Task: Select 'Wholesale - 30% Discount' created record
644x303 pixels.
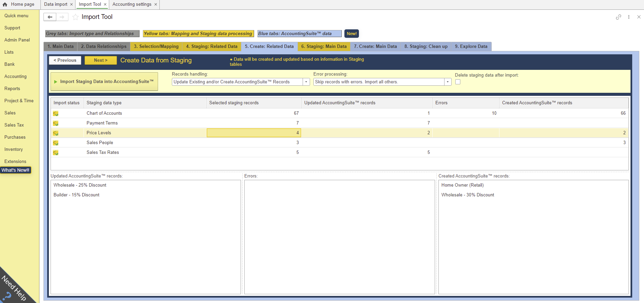Action: point(468,195)
